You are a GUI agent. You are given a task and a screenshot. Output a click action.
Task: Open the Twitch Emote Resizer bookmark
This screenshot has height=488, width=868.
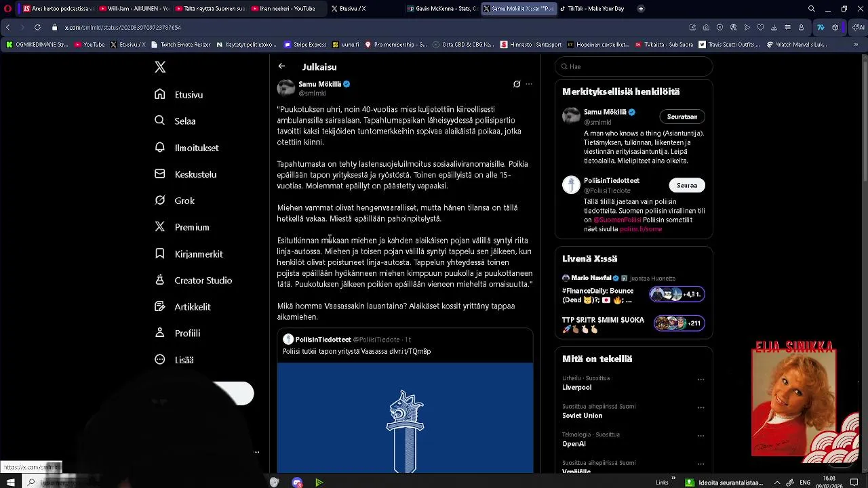click(180, 45)
